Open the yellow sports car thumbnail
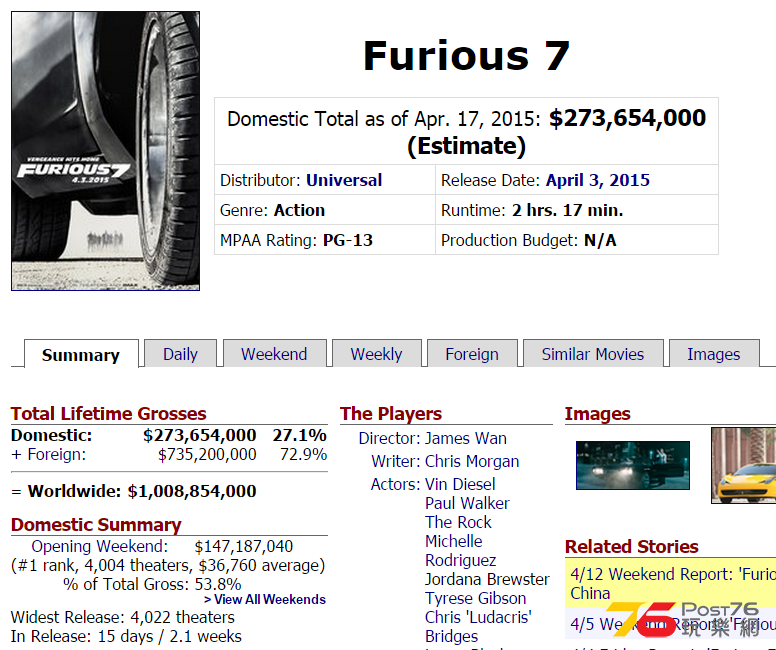776x650 pixels. click(x=743, y=465)
